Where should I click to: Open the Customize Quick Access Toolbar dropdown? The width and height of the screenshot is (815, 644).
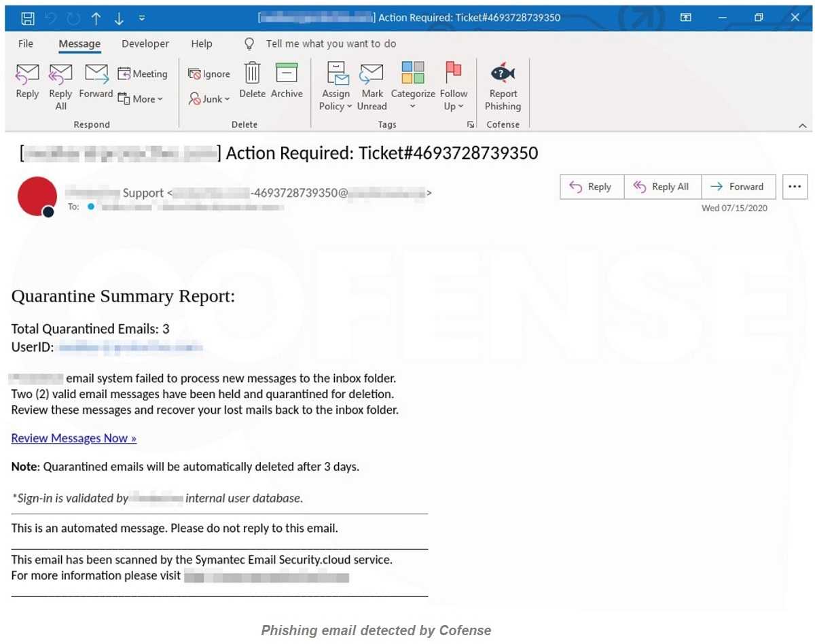[x=141, y=18]
